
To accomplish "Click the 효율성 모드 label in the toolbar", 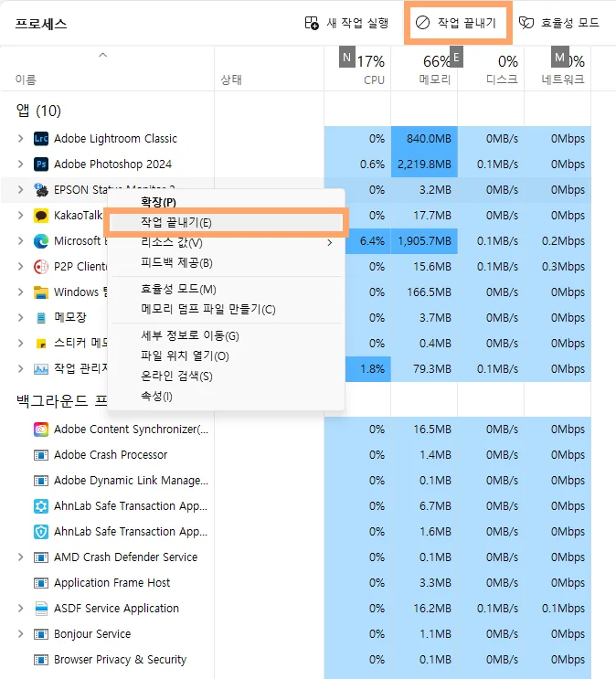I will [x=570, y=23].
